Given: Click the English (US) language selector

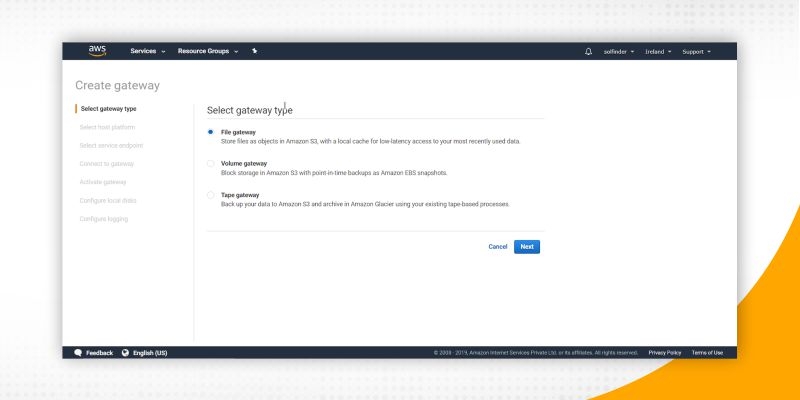Looking at the screenshot, I should (150, 353).
